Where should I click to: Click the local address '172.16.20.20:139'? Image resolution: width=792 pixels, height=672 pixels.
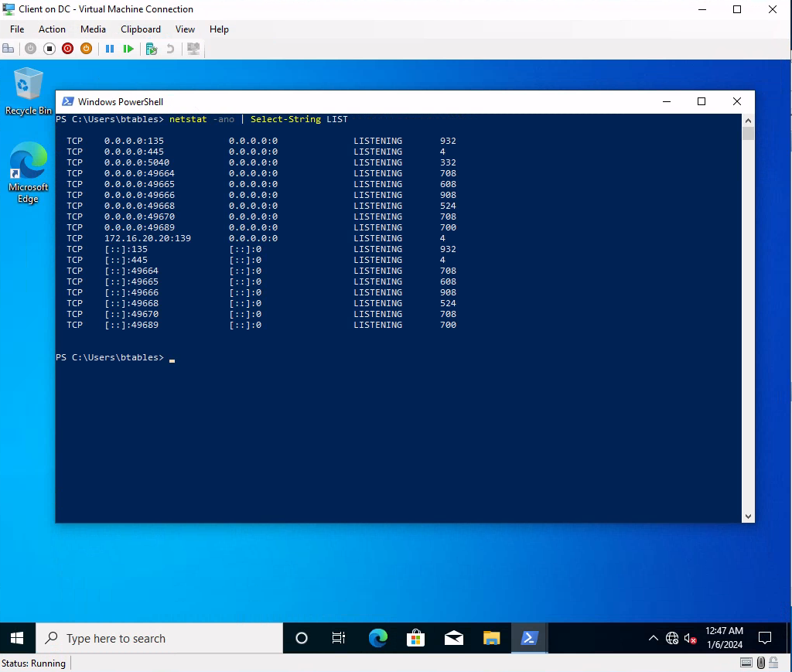[148, 238]
